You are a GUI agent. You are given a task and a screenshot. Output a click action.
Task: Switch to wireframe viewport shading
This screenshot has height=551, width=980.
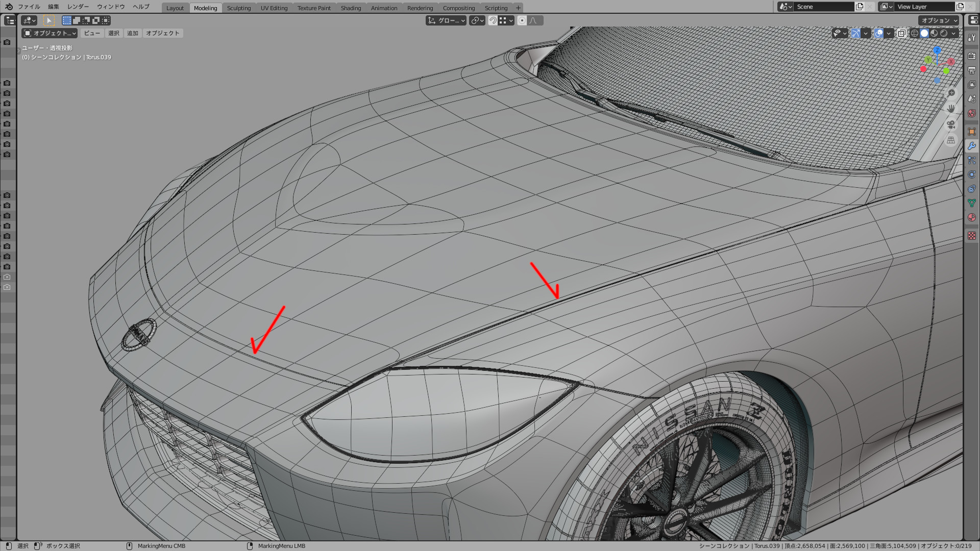915,33
